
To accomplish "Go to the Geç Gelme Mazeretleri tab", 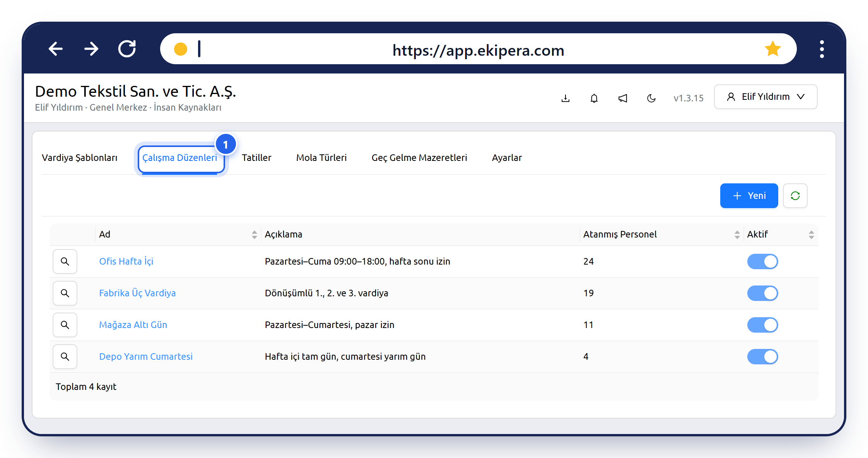I will (x=419, y=158).
